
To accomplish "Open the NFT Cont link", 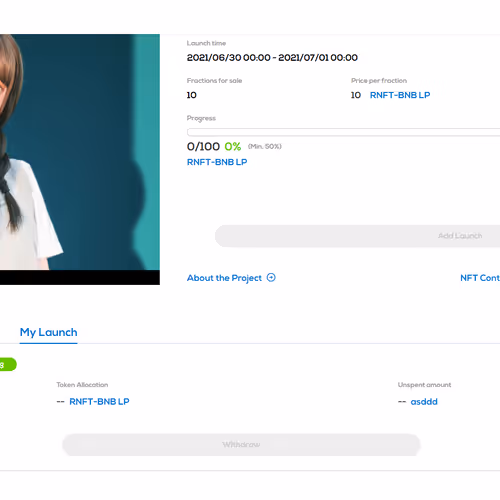I will pyautogui.click(x=480, y=278).
